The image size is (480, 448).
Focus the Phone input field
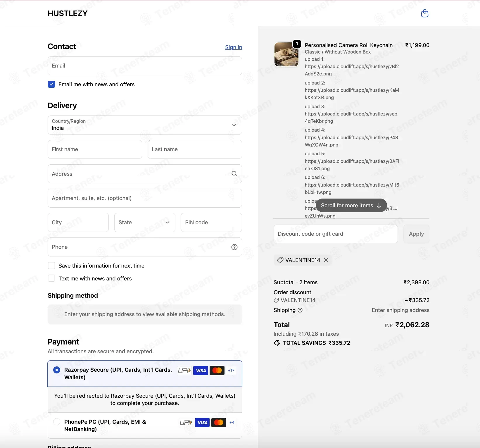pos(145,247)
